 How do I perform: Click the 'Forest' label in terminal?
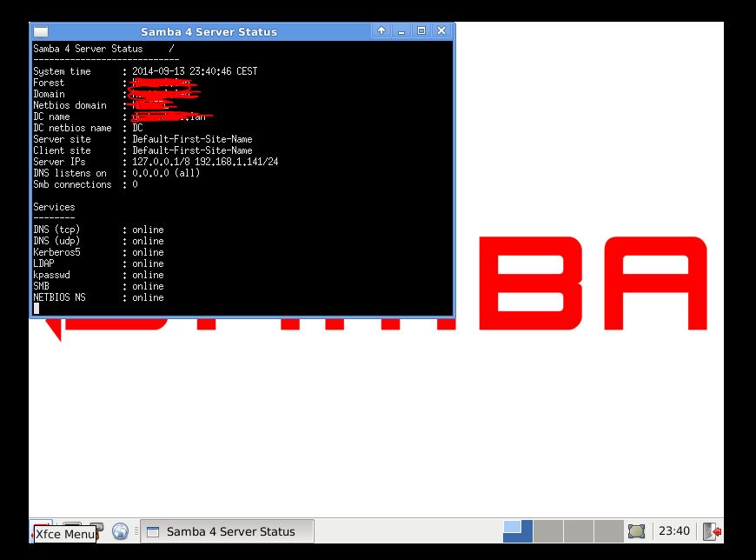click(49, 83)
